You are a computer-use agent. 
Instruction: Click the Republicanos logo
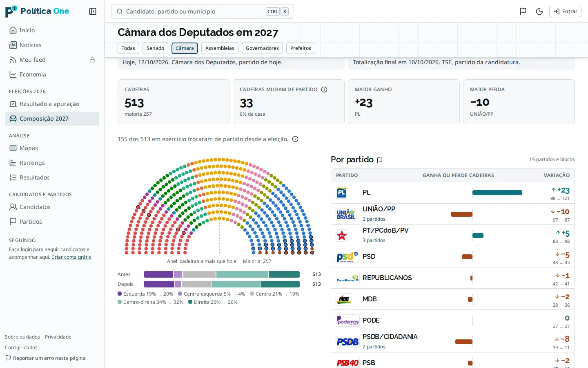347,278
